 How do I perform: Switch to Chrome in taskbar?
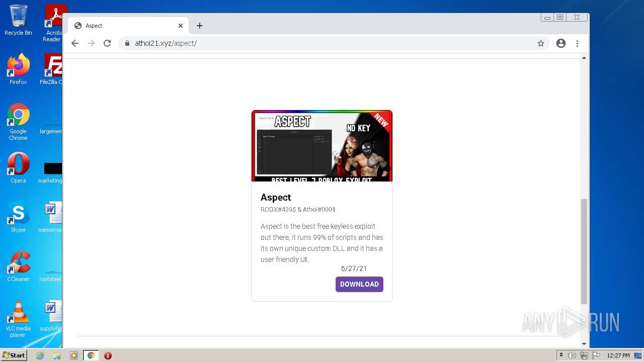(91, 355)
